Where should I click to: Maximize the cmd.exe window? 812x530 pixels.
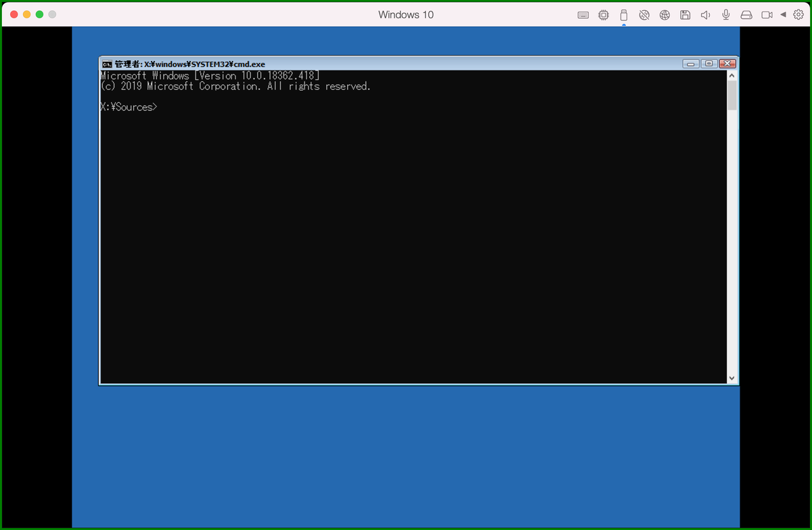(708, 64)
